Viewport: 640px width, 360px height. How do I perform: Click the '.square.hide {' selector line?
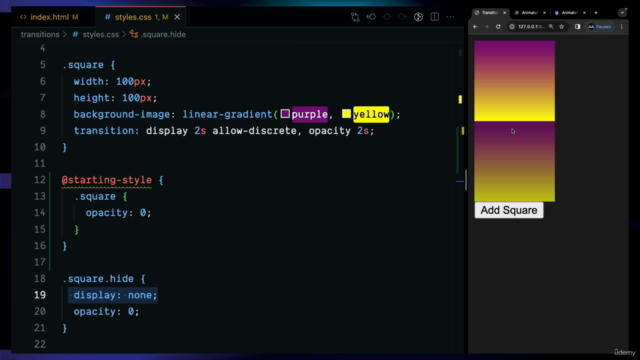(104, 279)
